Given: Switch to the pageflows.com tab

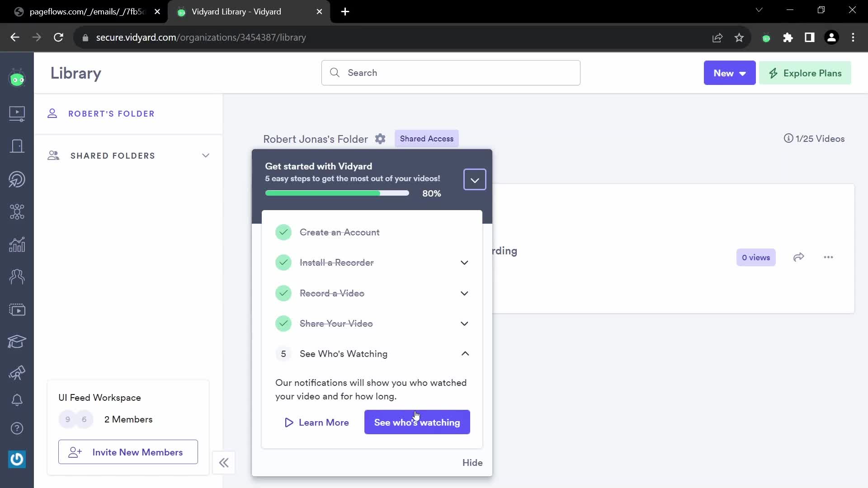Looking at the screenshot, I should (x=87, y=12).
